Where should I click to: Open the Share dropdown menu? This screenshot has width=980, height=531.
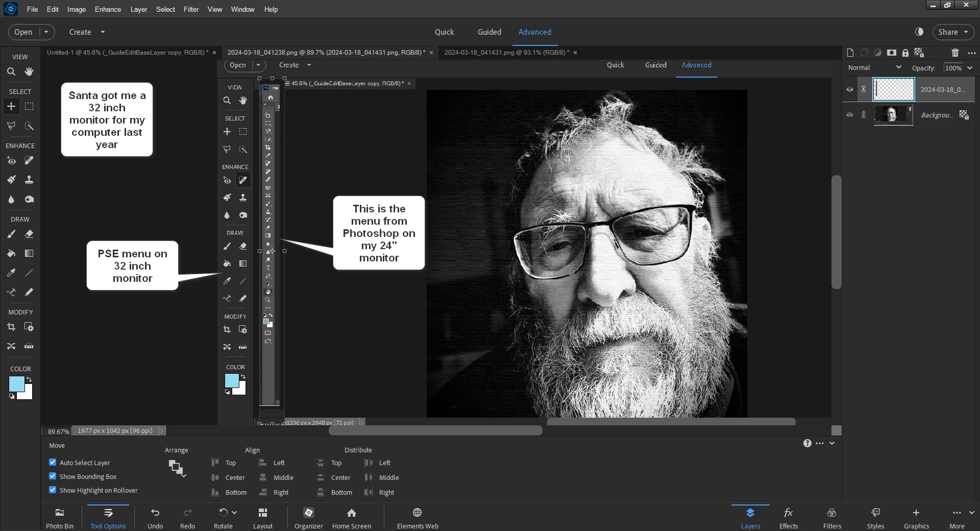[x=953, y=32]
